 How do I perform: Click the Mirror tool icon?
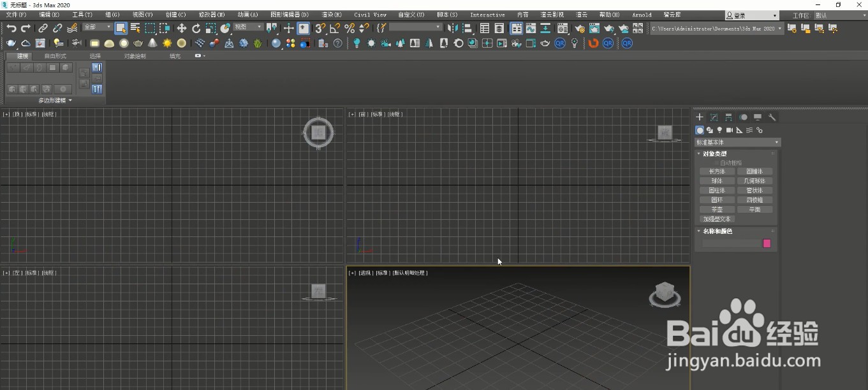click(x=452, y=28)
